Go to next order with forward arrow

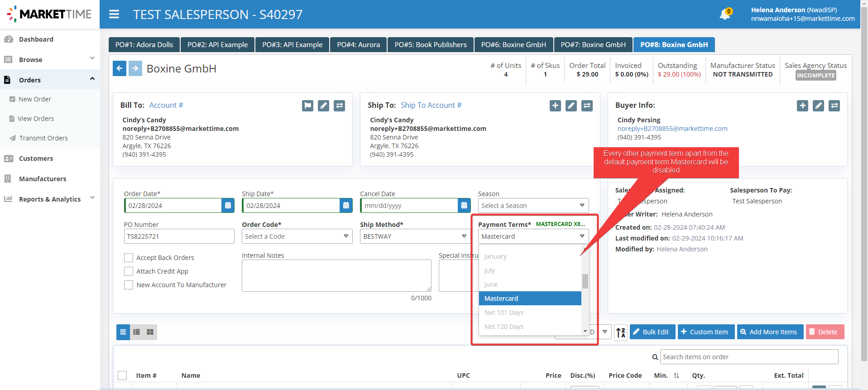pyautogui.click(x=135, y=68)
